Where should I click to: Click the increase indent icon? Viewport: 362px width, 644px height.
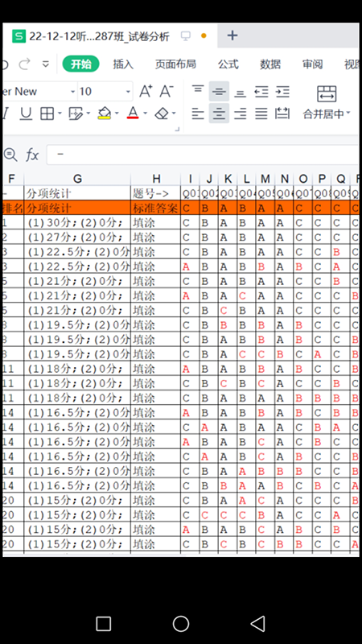click(x=282, y=91)
